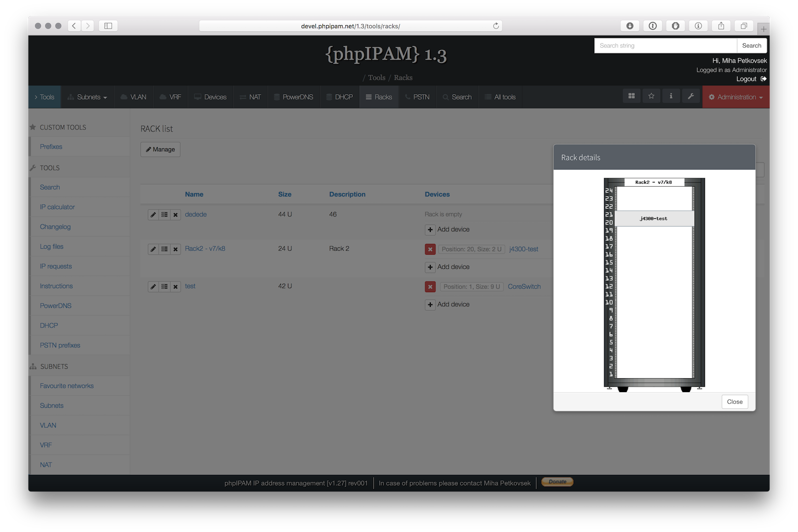Open All tools in top navbar
Screen dimensions: 798x532
click(500, 97)
